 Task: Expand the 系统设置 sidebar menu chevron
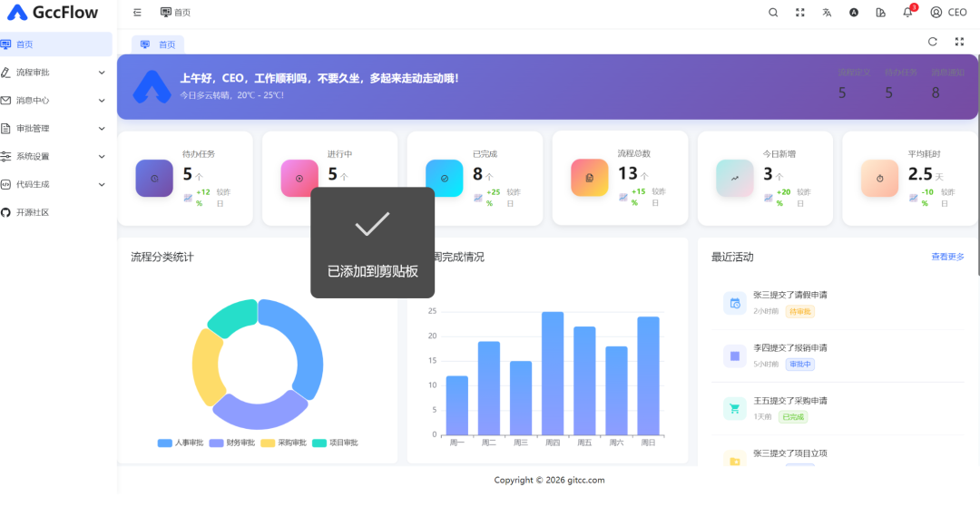click(x=102, y=157)
